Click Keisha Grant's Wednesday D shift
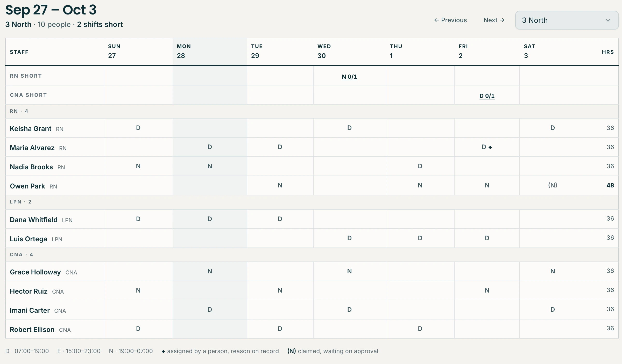 350,128
